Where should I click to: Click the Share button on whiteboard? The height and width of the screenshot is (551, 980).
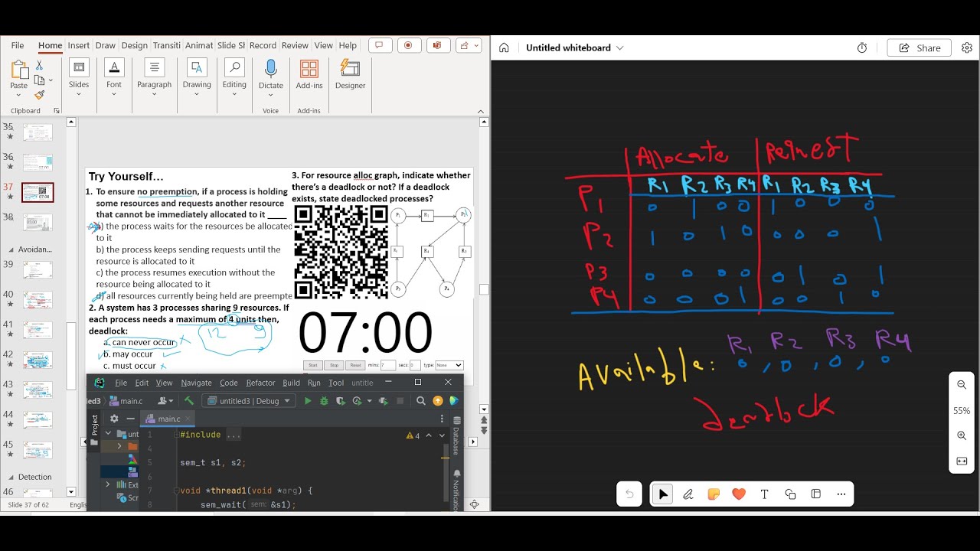[919, 47]
